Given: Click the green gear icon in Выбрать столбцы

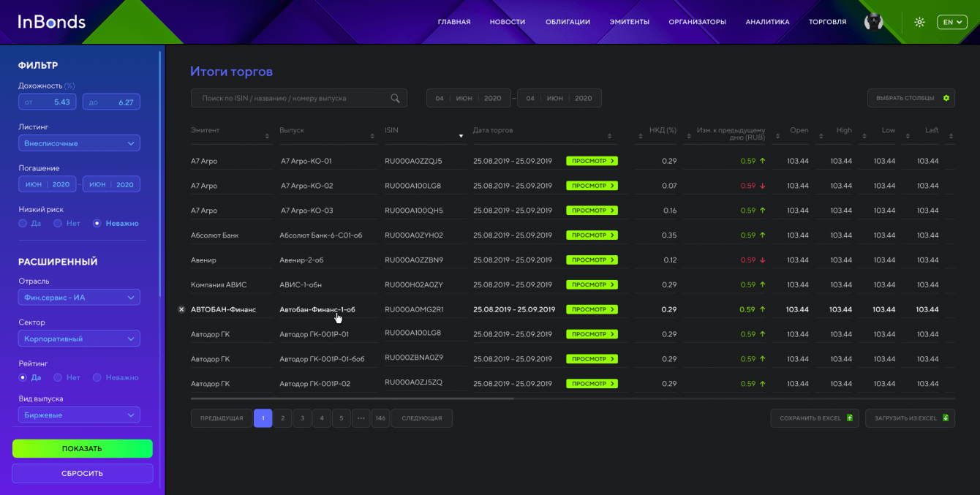Looking at the screenshot, I should pos(946,98).
